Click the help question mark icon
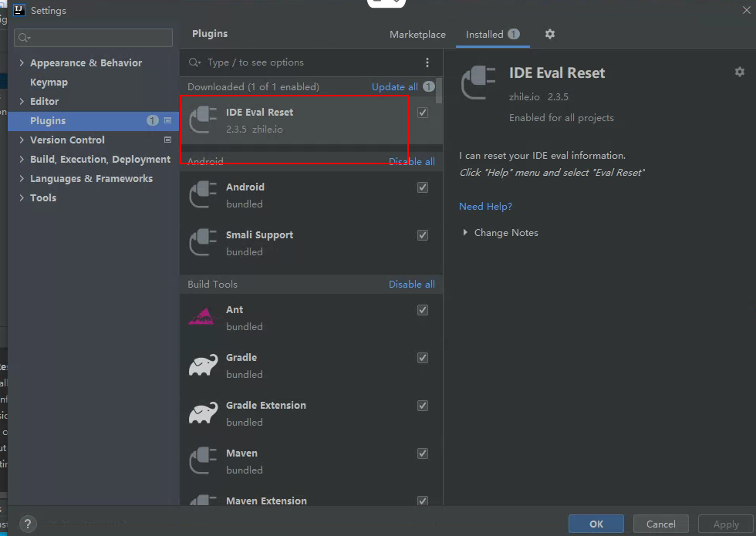The image size is (756, 536). 27,524
